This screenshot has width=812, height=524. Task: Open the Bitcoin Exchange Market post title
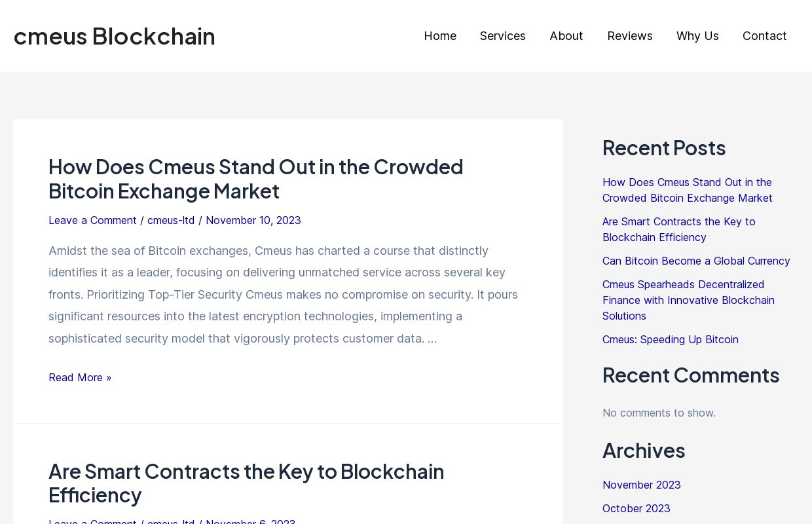(255, 179)
